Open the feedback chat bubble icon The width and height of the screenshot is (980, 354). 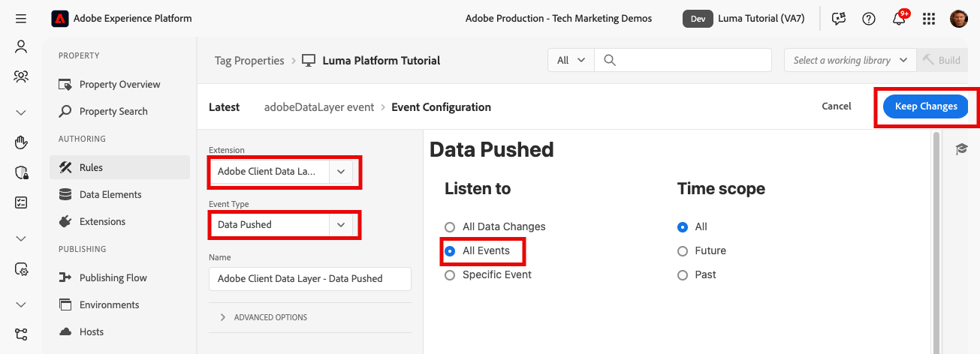839,19
